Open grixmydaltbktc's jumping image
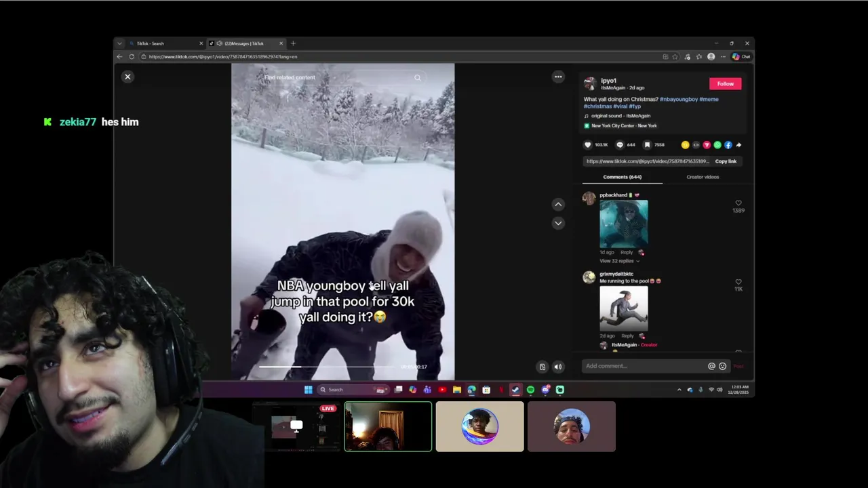Screen dimensions: 868x488 (624, 308)
